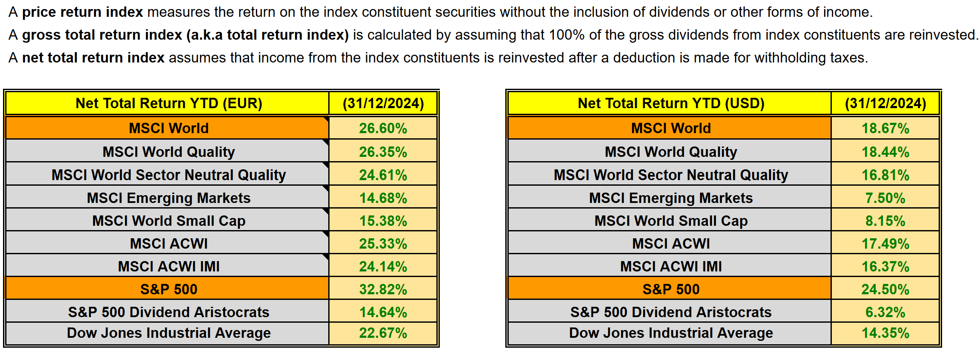Click the S&P 500 row in USD table
This screenshot has width=980, height=349.
coord(671,289)
